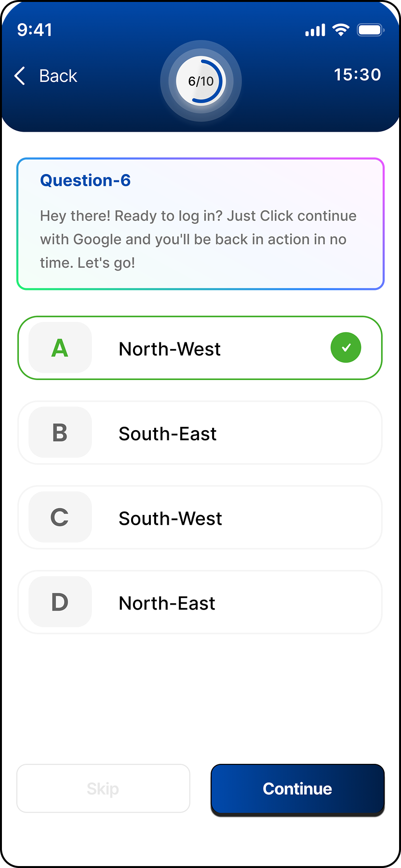
Task: Tap the Question-6 heading
Action: tap(85, 180)
